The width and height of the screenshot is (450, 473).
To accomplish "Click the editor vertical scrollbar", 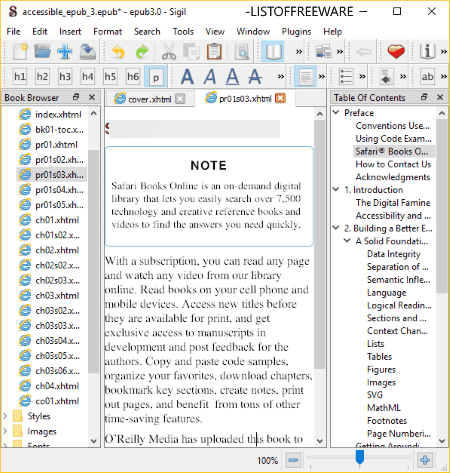I will tap(320, 244).
